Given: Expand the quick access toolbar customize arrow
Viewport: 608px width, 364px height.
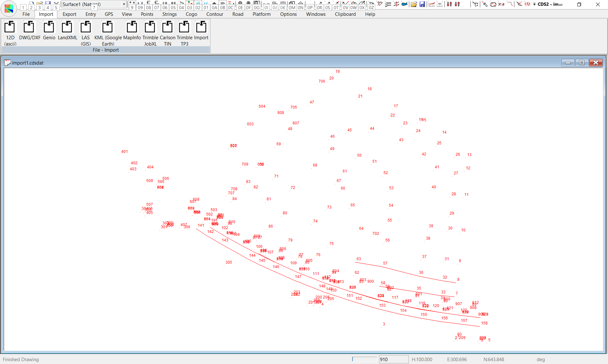Looking at the screenshot, I should click(x=534, y=4).
